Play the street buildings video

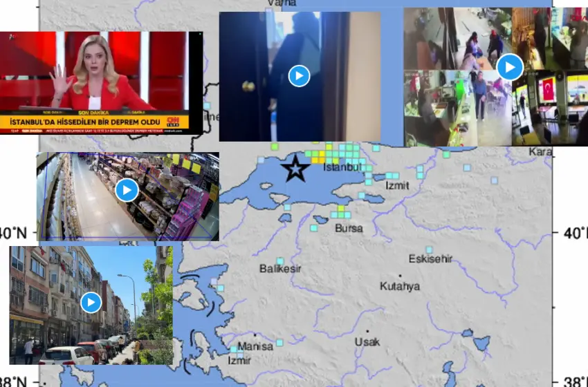click(x=91, y=302)
